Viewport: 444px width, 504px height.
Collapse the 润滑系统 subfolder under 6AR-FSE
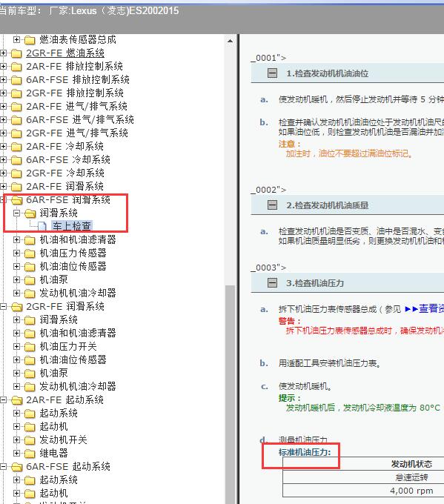point(16,213)
